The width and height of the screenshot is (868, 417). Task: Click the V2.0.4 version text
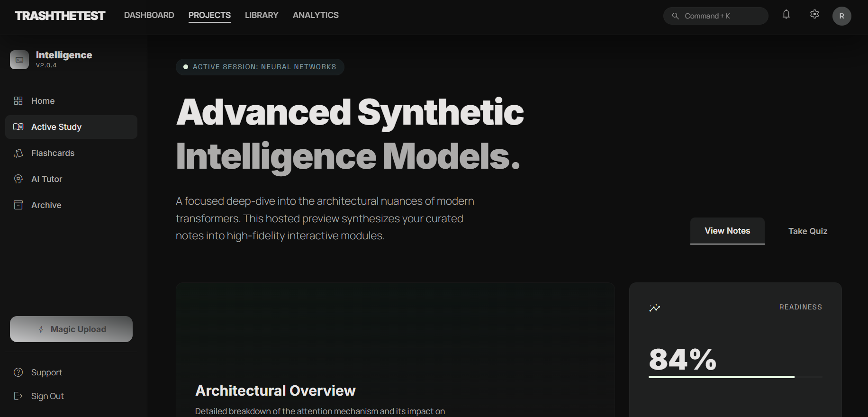(46, 65)
